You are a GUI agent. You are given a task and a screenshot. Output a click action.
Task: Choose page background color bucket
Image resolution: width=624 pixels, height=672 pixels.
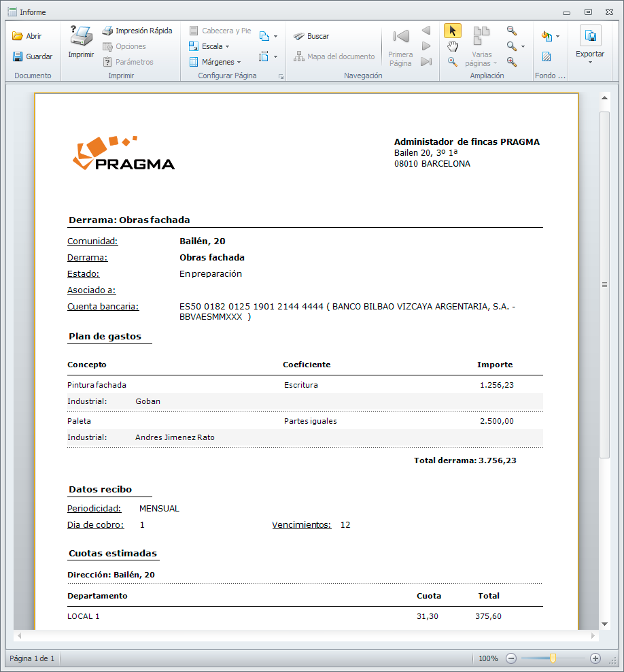[547, 36]
